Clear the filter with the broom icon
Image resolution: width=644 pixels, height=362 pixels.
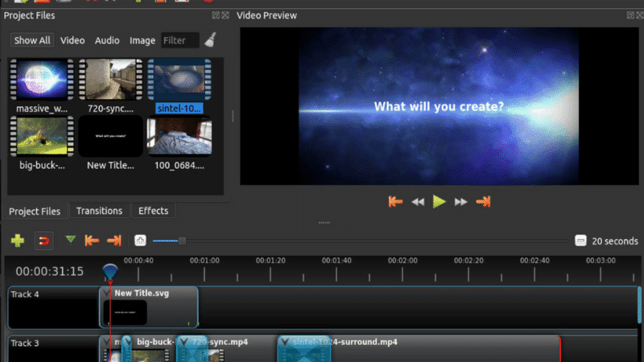pyautogui.click(x=211, y=39)
